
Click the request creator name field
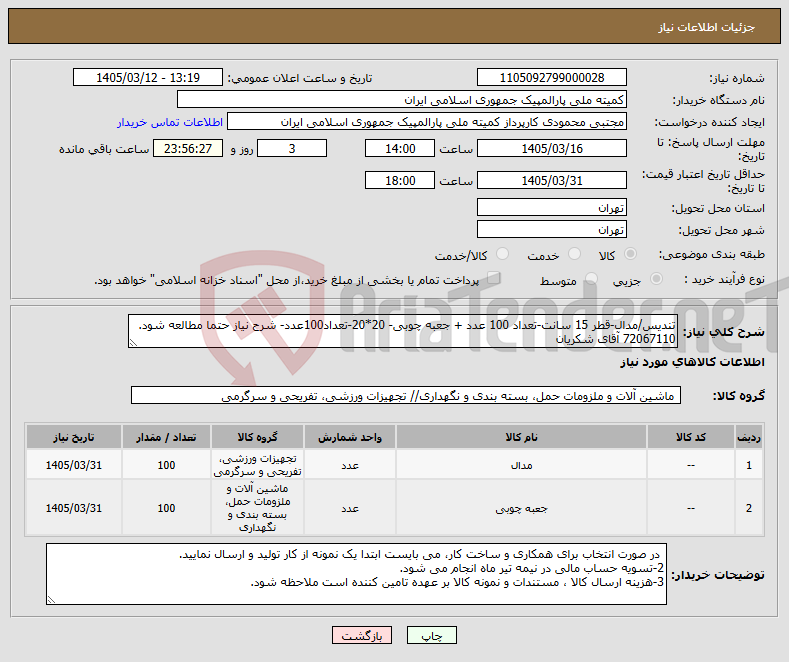tap(427, 122)
